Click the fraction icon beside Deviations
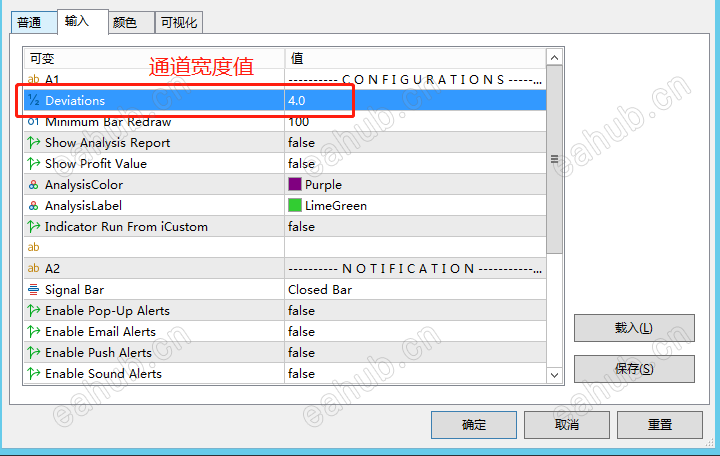The image size is (720, 456). pos(34,100)
